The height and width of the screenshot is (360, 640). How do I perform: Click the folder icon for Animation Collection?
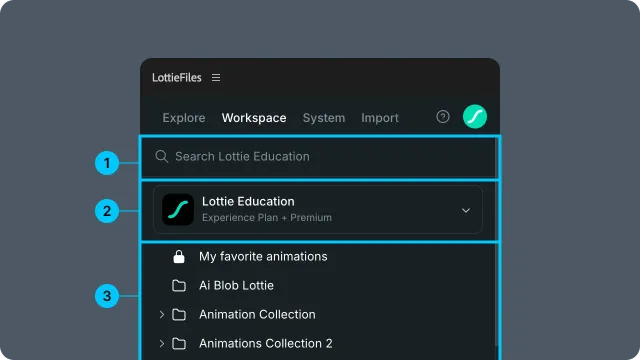pos(179,315)
